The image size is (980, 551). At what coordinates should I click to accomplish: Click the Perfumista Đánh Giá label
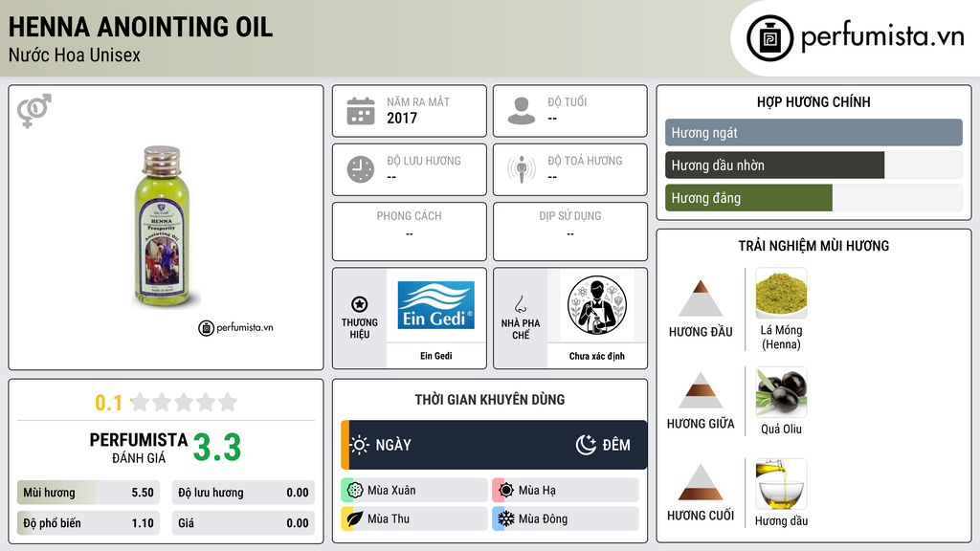click(139, 448)
